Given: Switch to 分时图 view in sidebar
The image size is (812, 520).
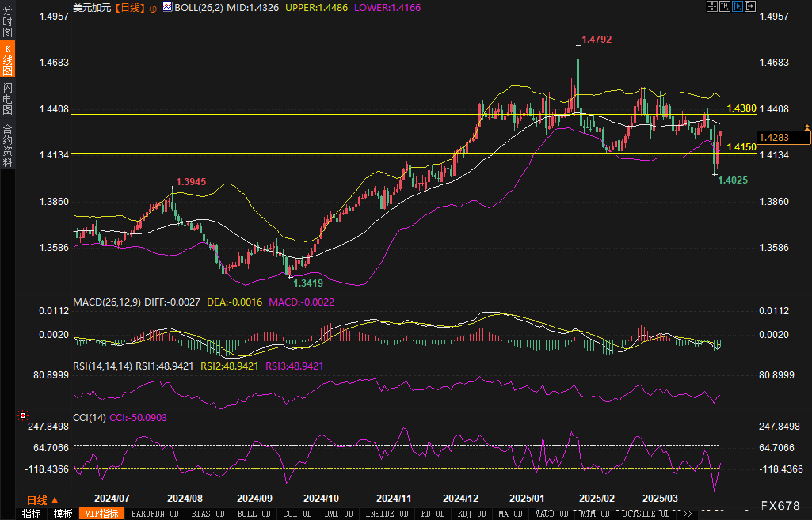Looking at the screenshot, I should [x=7, y=21].
